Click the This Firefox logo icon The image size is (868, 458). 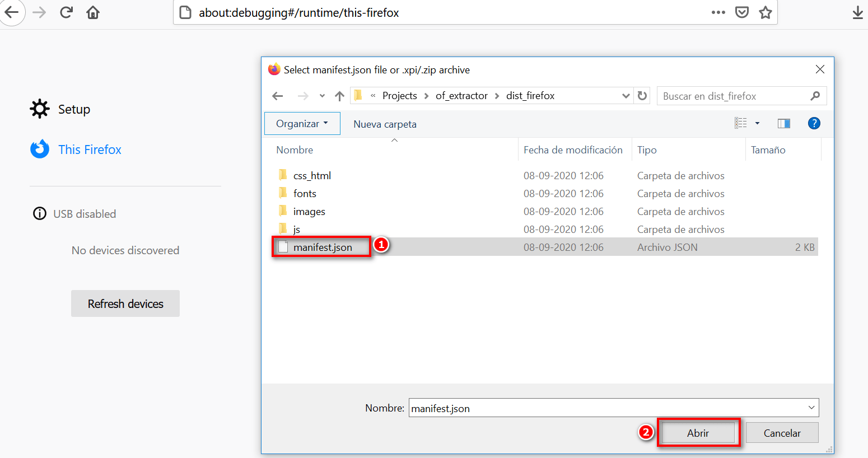(x=40, y=149)
